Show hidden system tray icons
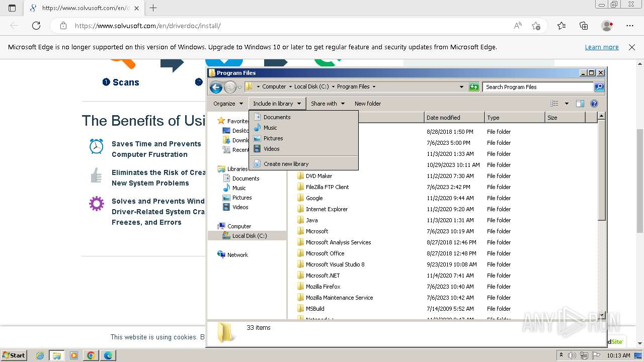Image resolution: width=644 pixels, height=362 pixels. [x=561, y=355]
